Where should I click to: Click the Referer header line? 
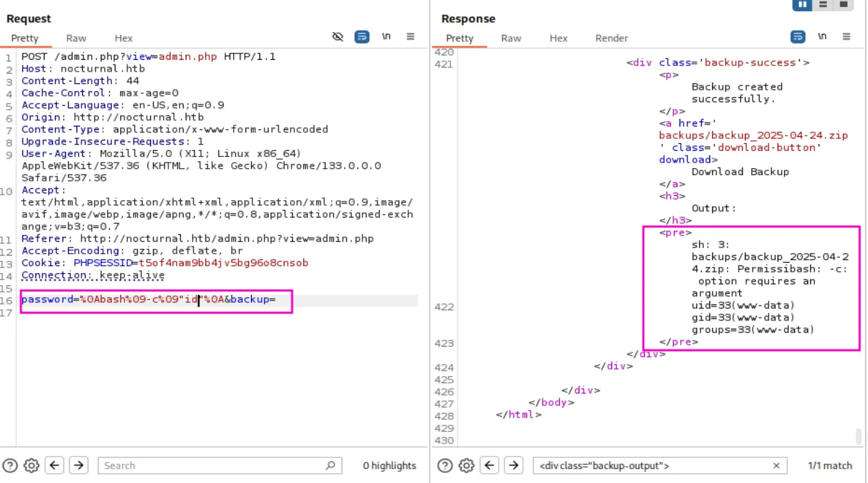[x=198, y=238]
